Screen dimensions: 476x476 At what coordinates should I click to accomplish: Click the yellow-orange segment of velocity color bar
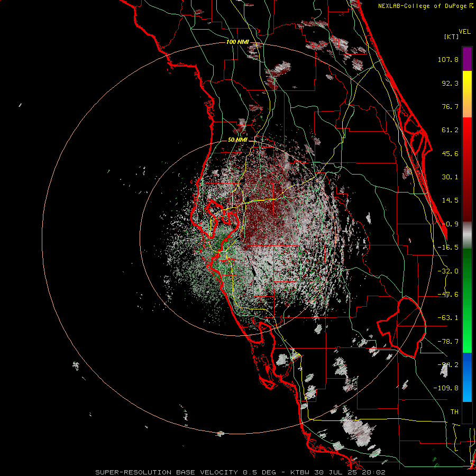(467, 94)
